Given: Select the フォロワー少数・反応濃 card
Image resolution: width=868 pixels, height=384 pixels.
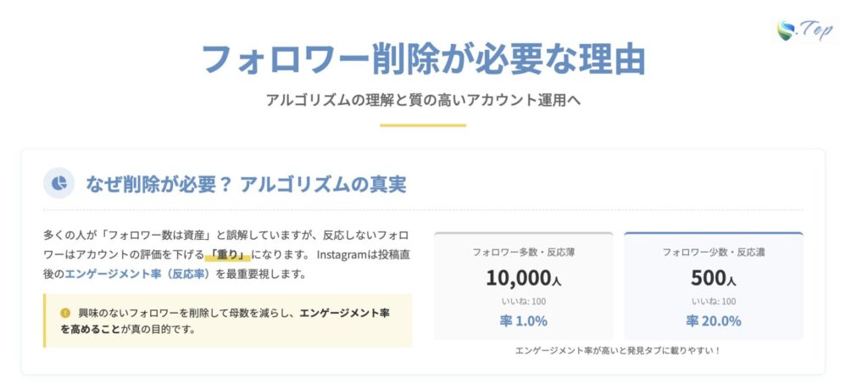Looking at the screenshot, I should coord(713,286).
